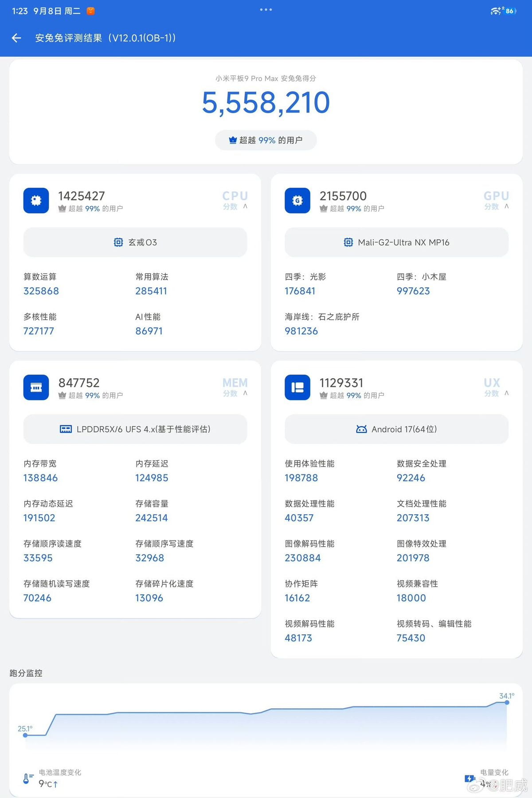The image size is (532, 798).
Task: Open the three-dot menu at top
Action: 266,10
